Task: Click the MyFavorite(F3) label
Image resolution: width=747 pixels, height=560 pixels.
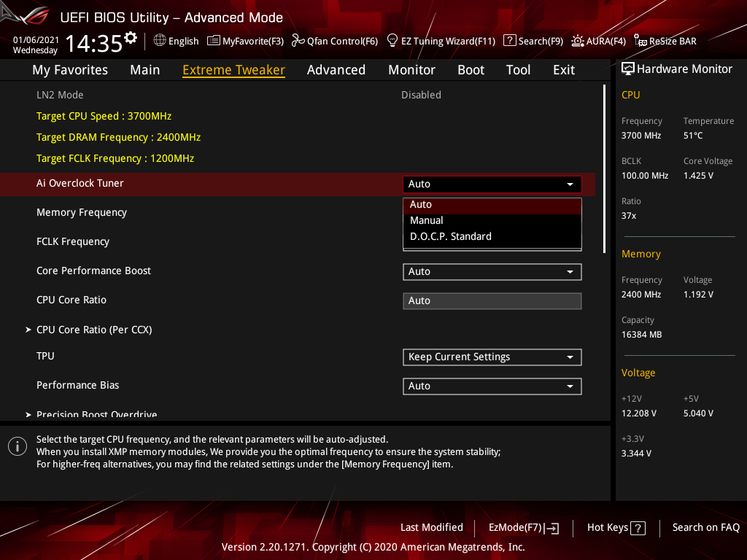Action: point(253,42)
